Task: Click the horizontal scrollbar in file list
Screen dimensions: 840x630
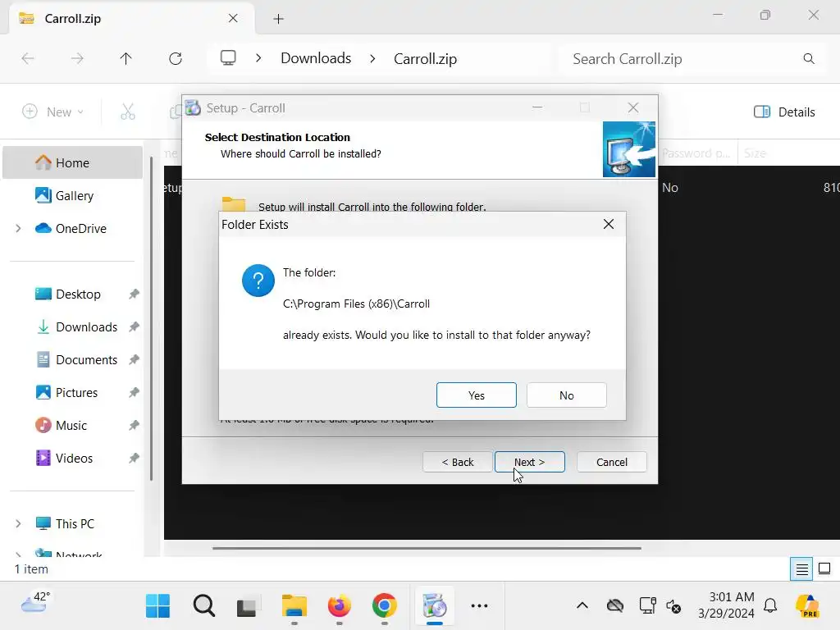Action: 427,548
